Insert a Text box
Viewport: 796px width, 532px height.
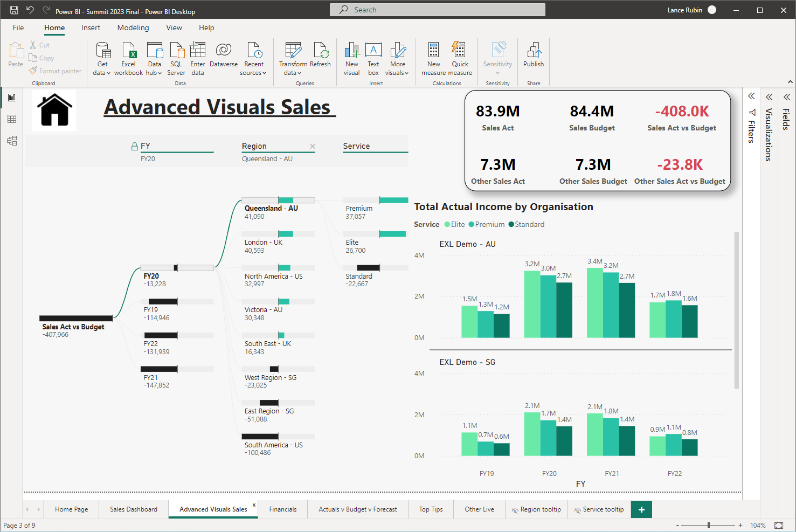[x=373, y=59]
